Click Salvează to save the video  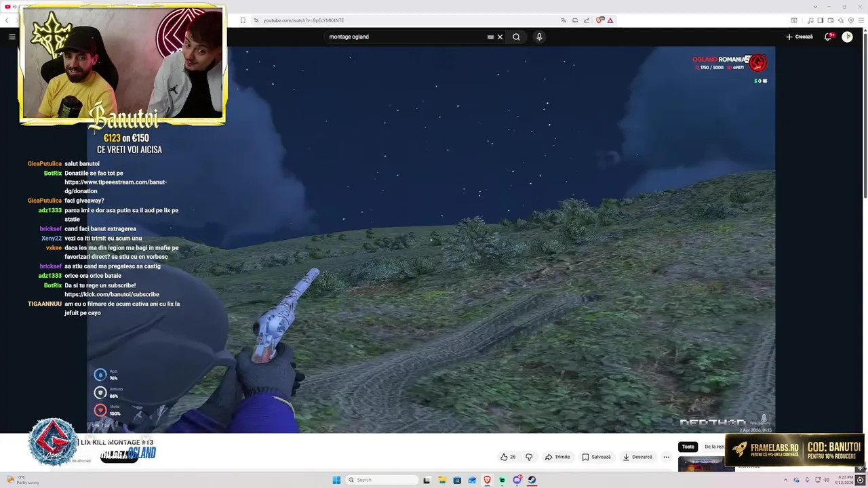[x=597, y=457]
